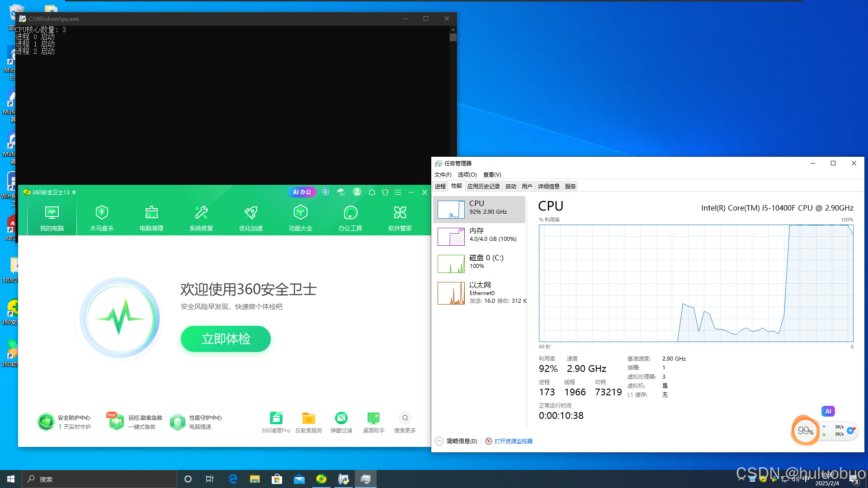Open the 360安全卫士 hamburger menu

click(x=398, y=192)
